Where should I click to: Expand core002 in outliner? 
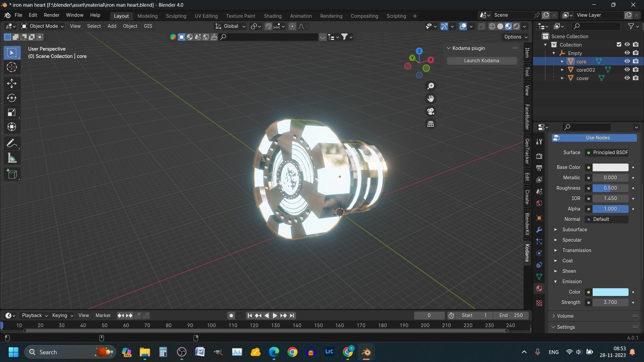pos(562,70)
